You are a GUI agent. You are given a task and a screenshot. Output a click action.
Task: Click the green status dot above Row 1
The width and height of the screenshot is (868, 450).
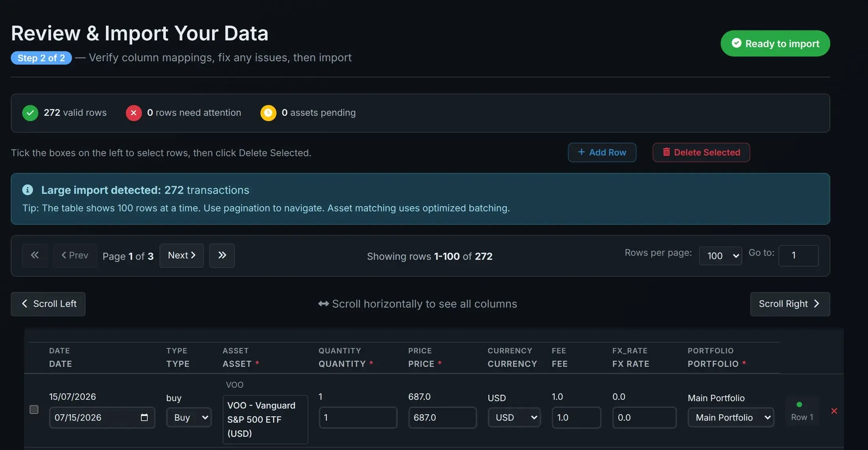(799, 405)
